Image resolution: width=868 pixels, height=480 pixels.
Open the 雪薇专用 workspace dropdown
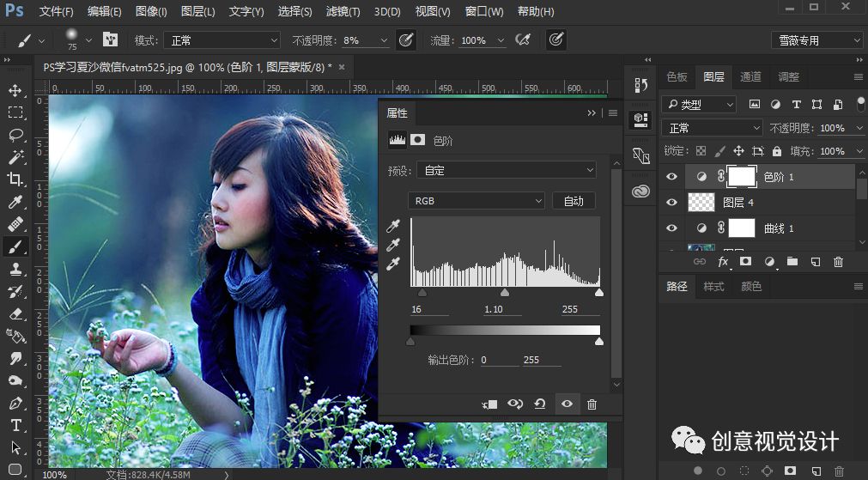click(816, 40)
